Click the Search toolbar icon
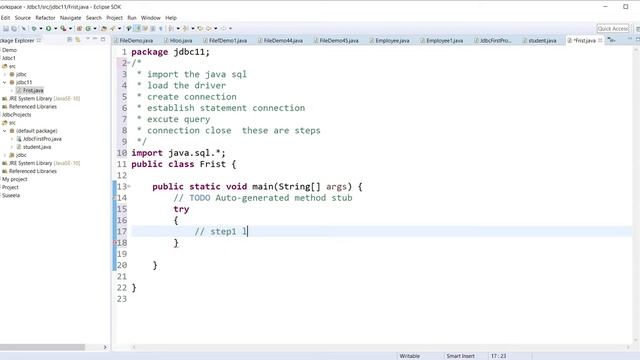640x360 pixels. [x=112, y=29]
